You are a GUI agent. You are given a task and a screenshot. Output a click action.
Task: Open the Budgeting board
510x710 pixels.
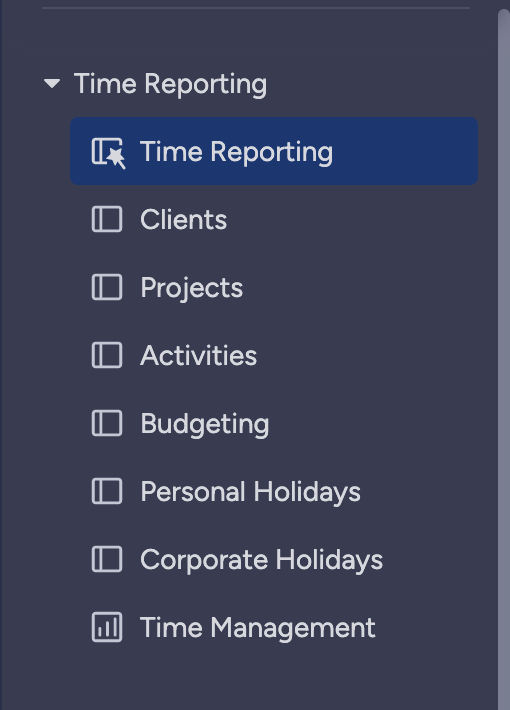(205, 425)
